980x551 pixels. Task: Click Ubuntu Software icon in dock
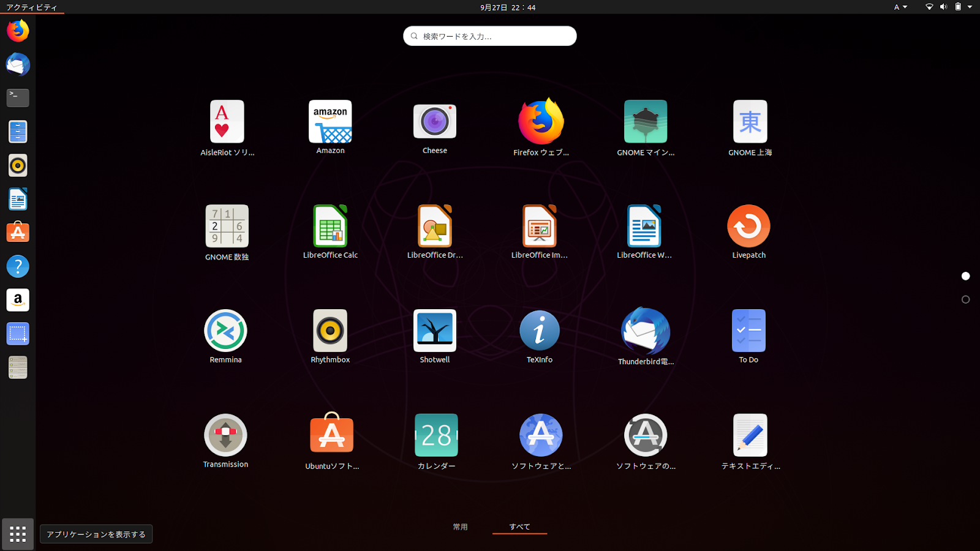point(18,232)
